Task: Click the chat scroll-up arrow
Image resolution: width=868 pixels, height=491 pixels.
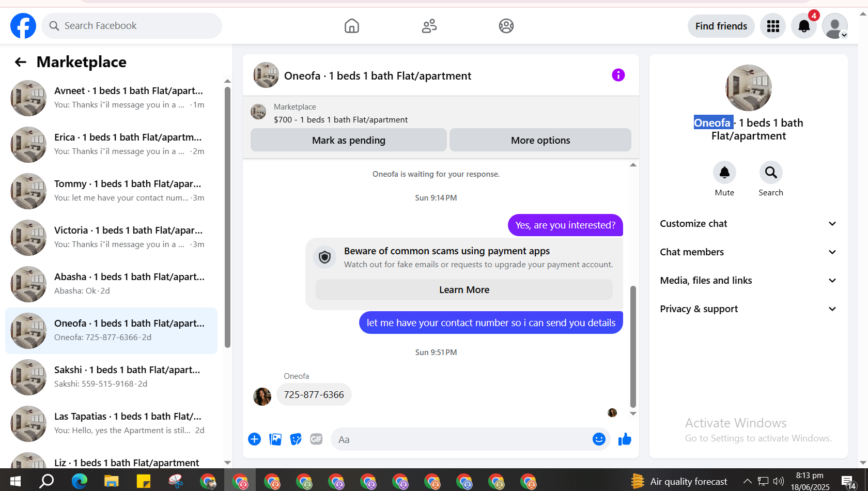Action: (x=633, y=165)
